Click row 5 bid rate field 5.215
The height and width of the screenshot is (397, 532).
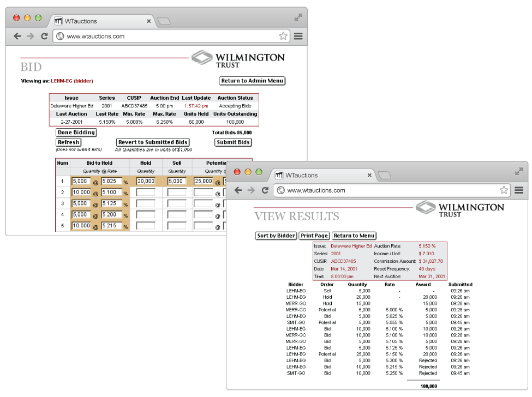(111, 226)
